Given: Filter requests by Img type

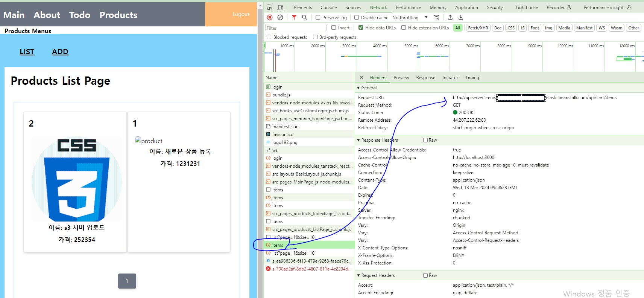Looking at the screenshot, I should click(x=549, y=28).
